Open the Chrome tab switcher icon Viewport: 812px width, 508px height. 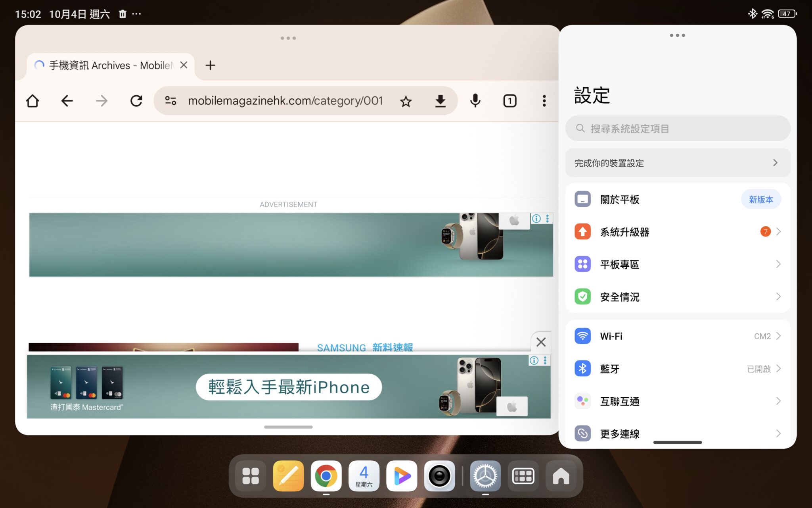(x=510, y=100)
